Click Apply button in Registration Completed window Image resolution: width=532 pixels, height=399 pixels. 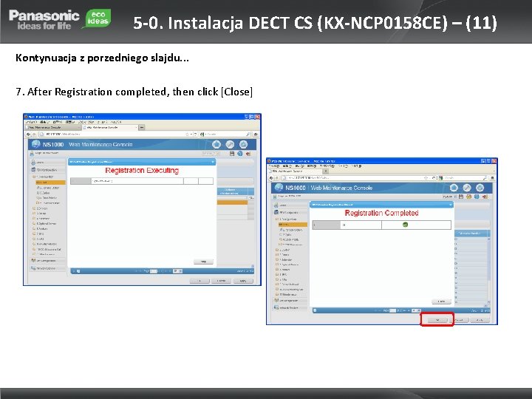coord(480,320)
